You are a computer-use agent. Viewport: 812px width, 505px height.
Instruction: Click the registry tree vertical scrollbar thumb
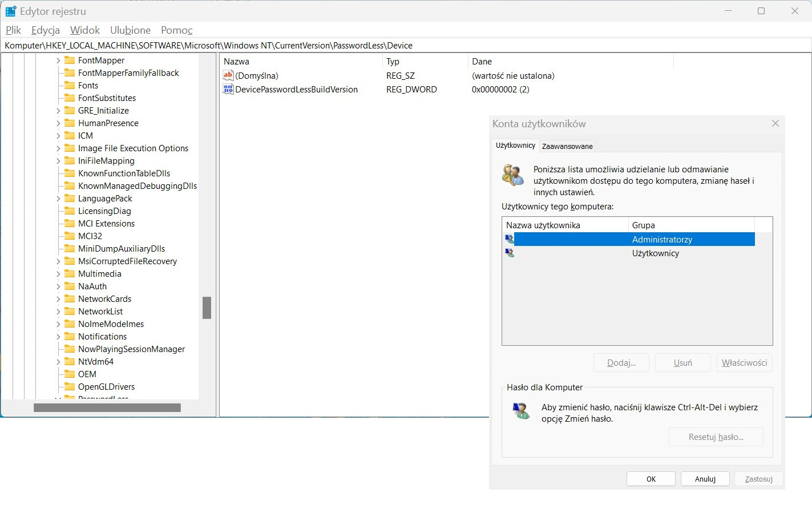pyautogui.click(x=207, y=308)
